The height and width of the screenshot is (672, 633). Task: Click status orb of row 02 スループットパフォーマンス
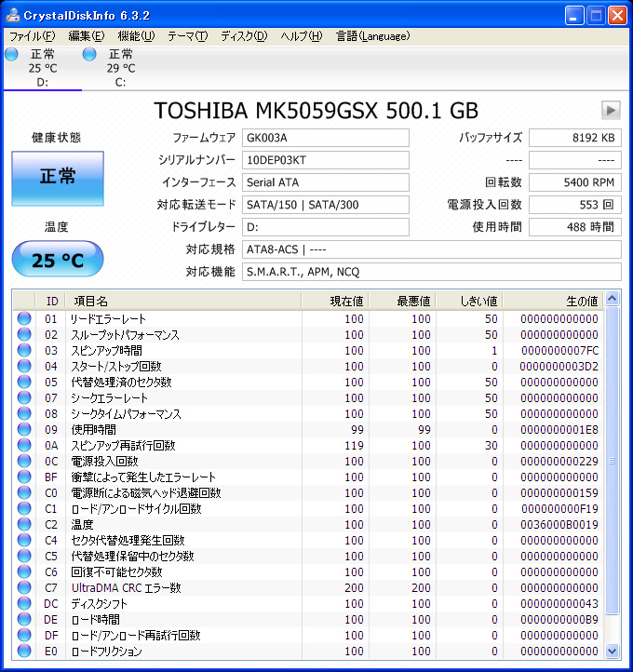24,334
